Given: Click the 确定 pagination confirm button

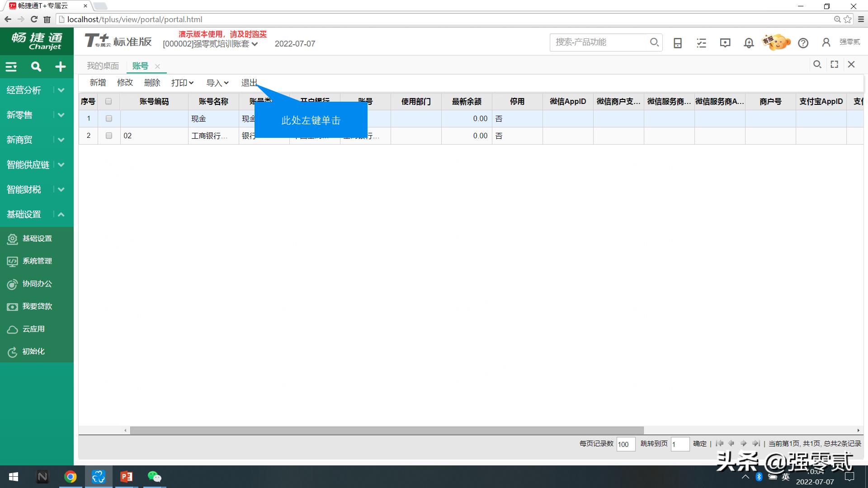Looking at the screenshot, I should (x=699, y=444).
